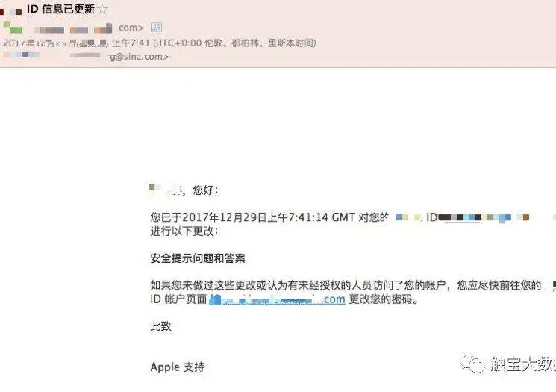Click the closing word 此致
This screenshot has width=556, height=392.
tap(160, 326)
